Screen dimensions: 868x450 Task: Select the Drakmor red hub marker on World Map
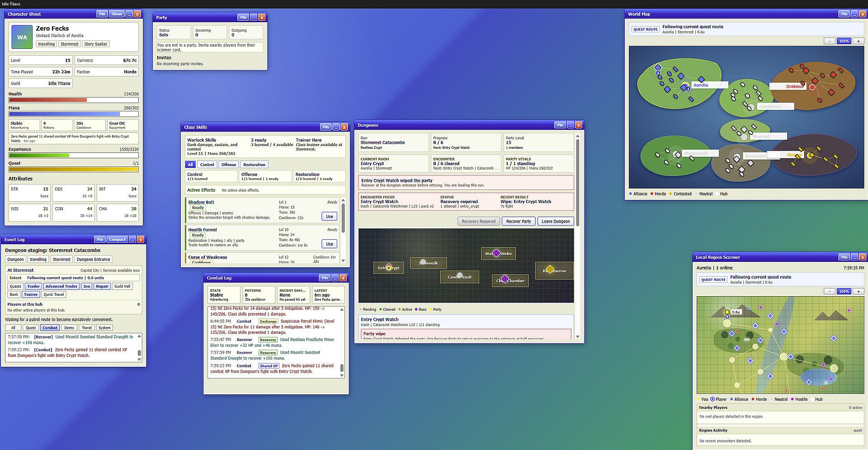tap(812, 87)
